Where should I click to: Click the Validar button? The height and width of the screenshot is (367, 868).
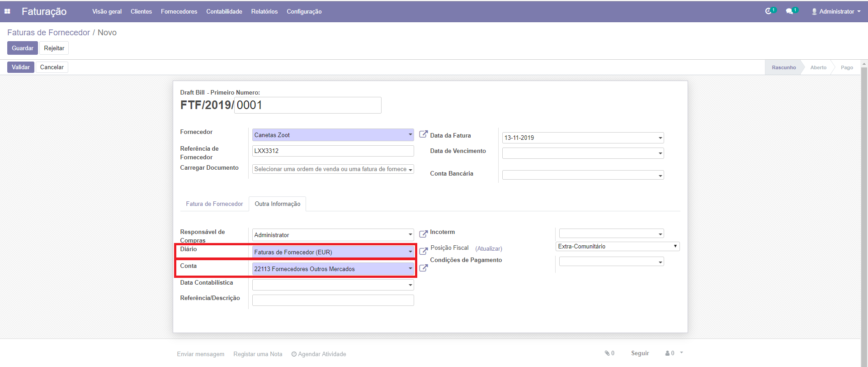[21, 67]
